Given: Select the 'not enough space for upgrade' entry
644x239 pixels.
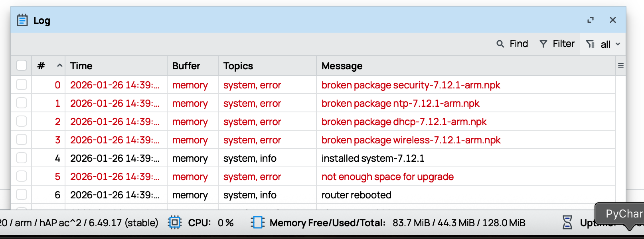Looking at the screenshot, I should coord(387,176).
